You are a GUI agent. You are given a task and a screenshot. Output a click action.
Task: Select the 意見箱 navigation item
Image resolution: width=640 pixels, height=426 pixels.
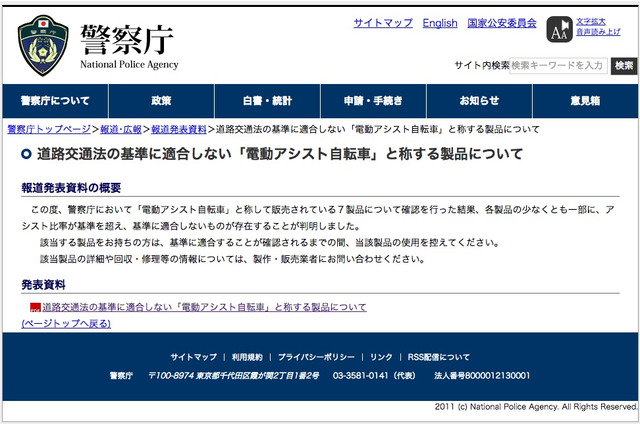(585, 101)
